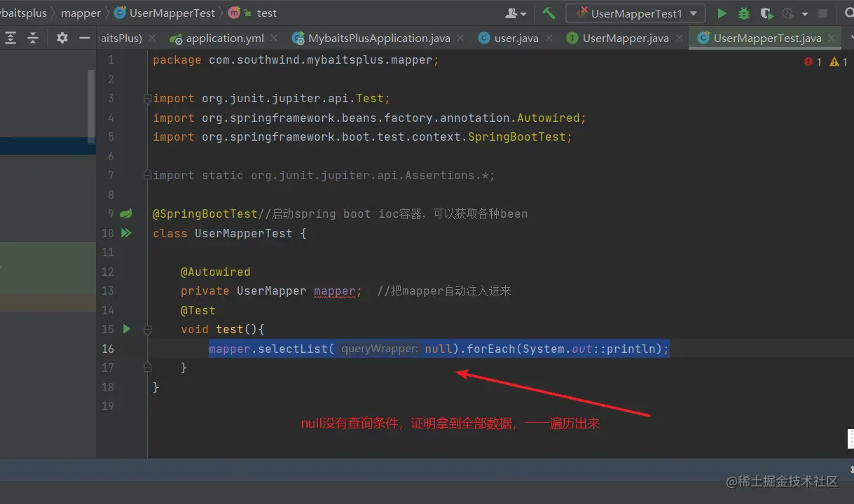Run with Coverage shield icon
This screenshot has height=504, width=854.
click(766, 13)
